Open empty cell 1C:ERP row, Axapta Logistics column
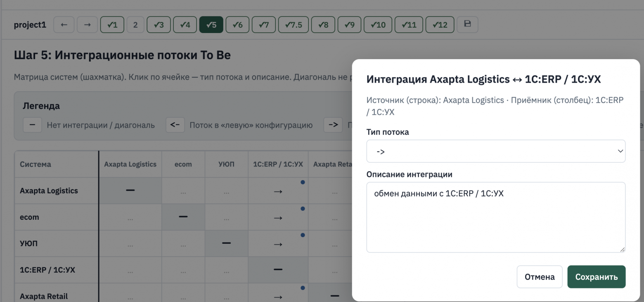The image size is (644, 302). (x=130, y=270)
